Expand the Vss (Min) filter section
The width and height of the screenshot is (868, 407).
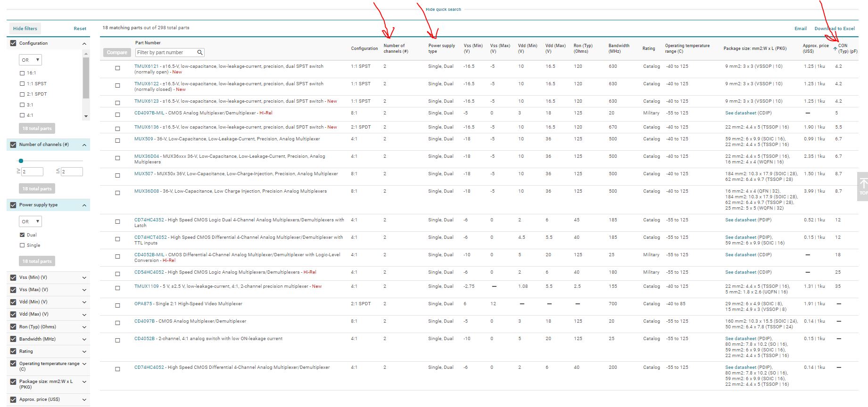click(x=84, y=278)
